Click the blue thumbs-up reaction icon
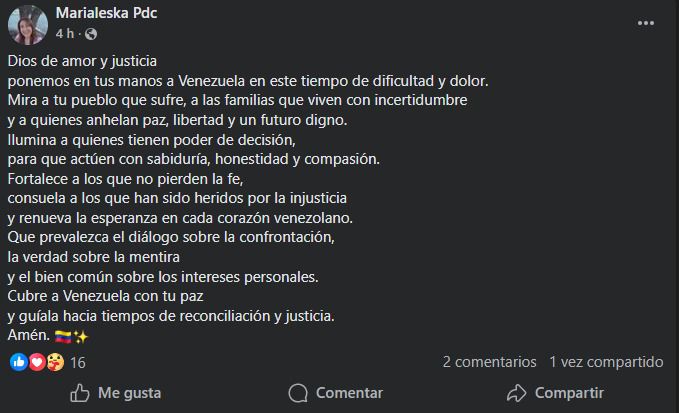This screenshot has height=413, width=679. tap(18, 362)
